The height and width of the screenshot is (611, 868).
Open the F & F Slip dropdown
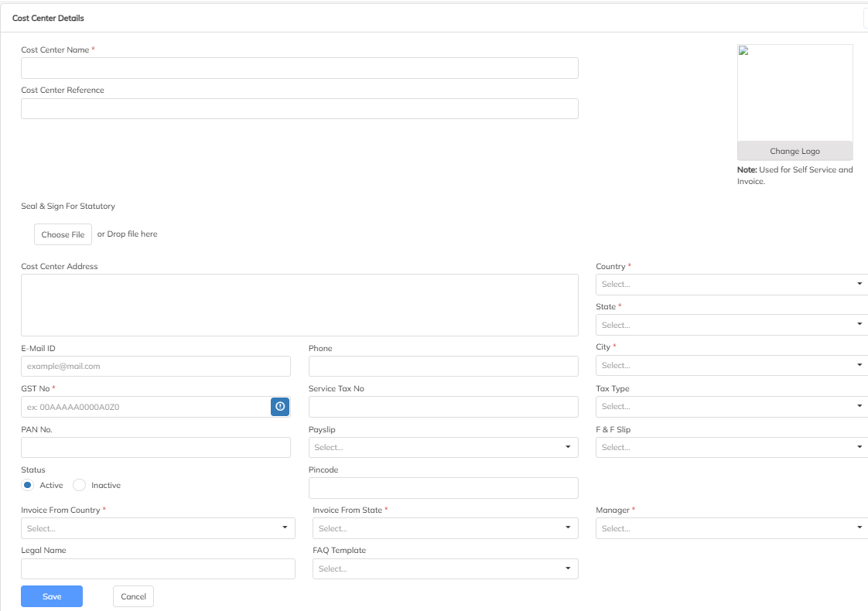click(732, 447)
